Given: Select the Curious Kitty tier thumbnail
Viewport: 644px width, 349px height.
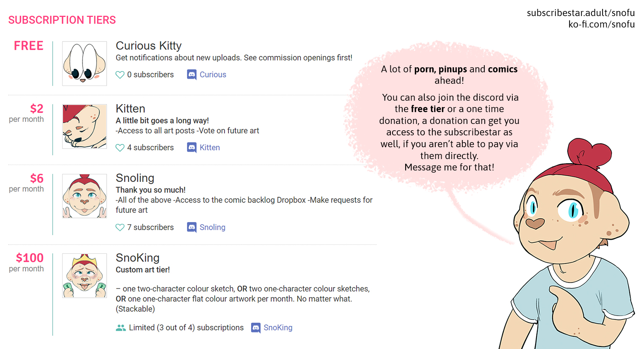Looking at the screenshot, I should 84,63.
